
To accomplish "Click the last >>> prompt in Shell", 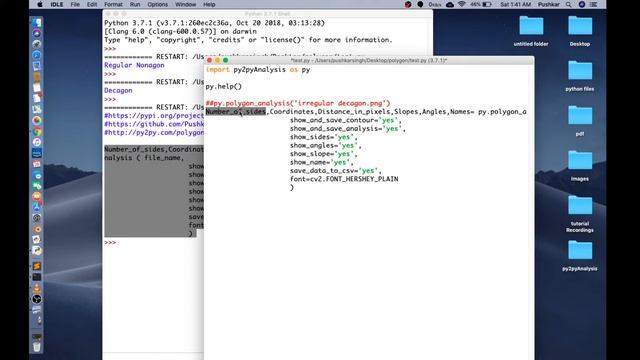I will [x=110, y=242].
